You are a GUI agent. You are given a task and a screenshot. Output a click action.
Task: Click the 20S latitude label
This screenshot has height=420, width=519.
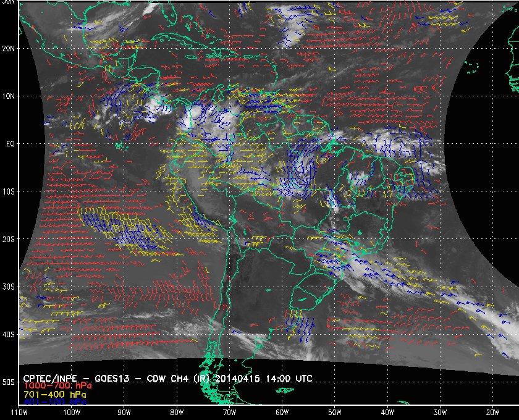pos(9,239)
